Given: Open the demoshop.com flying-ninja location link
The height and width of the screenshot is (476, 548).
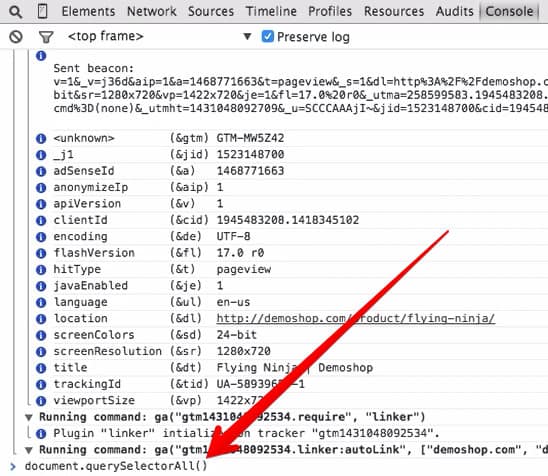Looking at the screenshot, I should coord(355,318).
